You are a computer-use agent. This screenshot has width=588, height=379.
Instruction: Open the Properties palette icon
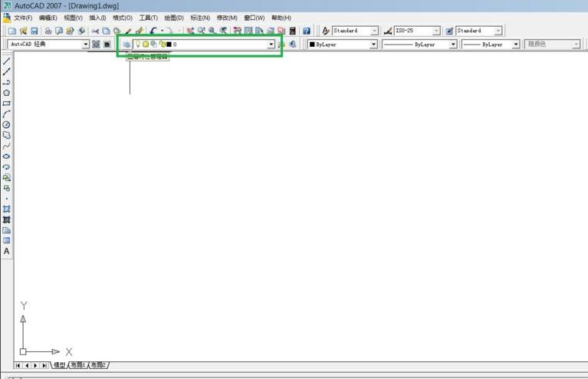pyautogui.click(x=237, y=31)
